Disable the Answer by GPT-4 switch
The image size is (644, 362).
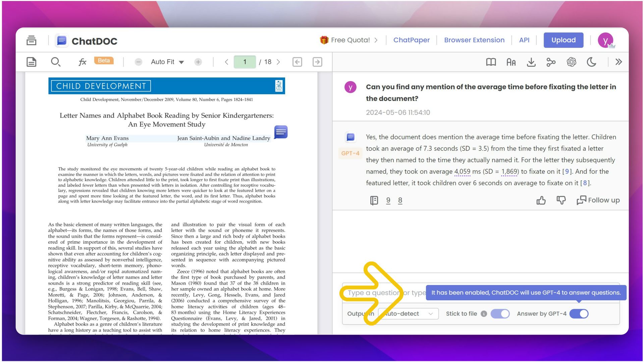point(579,314)
